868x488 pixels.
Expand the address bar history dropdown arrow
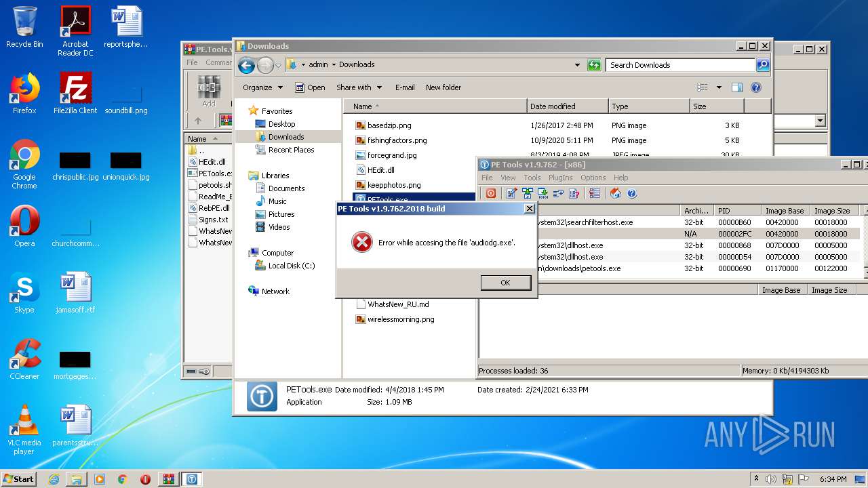click(x=577, y=65)
